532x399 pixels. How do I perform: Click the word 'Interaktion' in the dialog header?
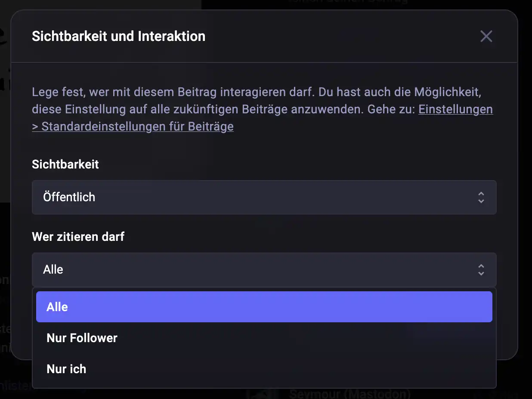click(171, 36)
